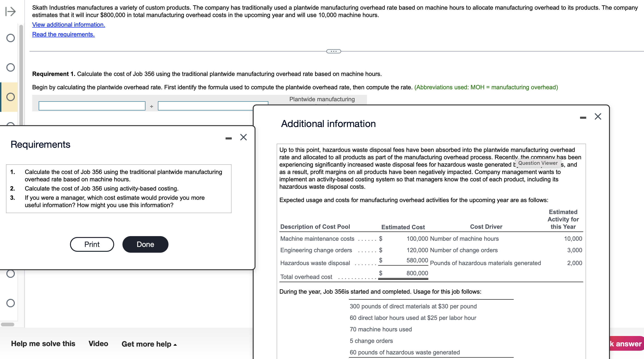Click the collapse sidebar arrow icon

(x=11, y=11)
